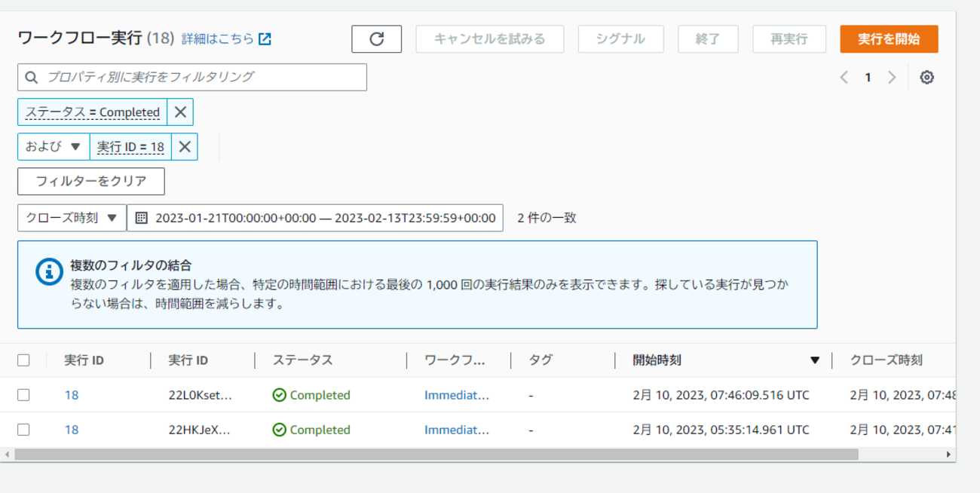
Task: Open execution ID 18 in the first row
Action: (x=71, y=394)
